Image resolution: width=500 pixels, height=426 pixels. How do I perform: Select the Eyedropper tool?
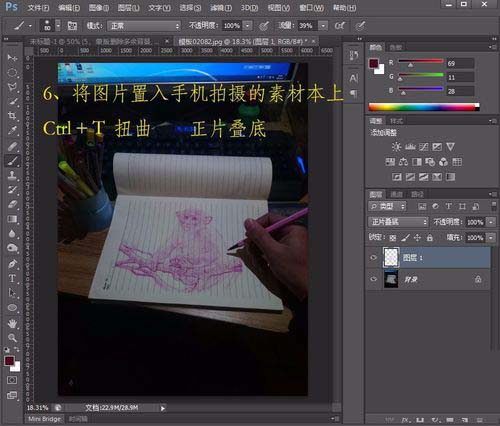click(12, 130)
